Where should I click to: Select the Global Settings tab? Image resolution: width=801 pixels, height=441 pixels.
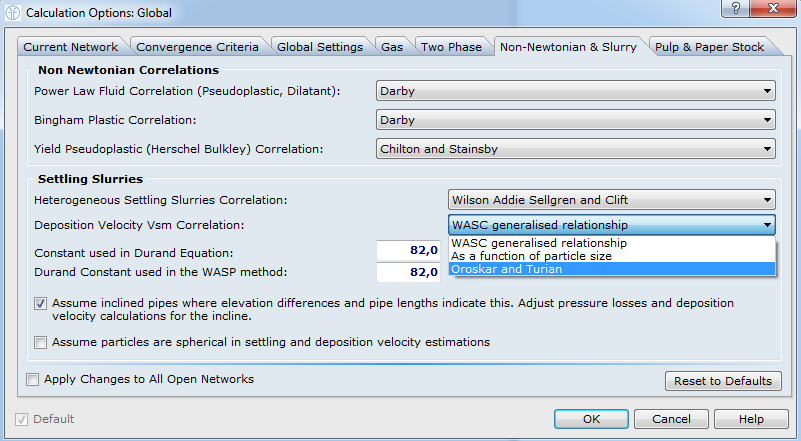point(320,47)
